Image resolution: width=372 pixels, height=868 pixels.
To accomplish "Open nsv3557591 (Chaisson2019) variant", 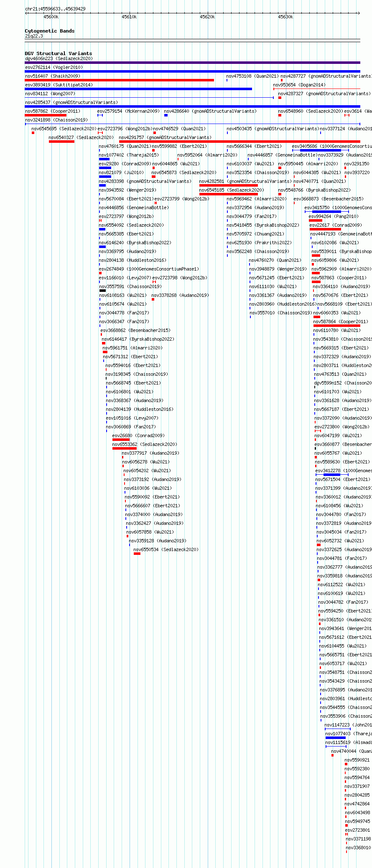I will coord(130,287).
